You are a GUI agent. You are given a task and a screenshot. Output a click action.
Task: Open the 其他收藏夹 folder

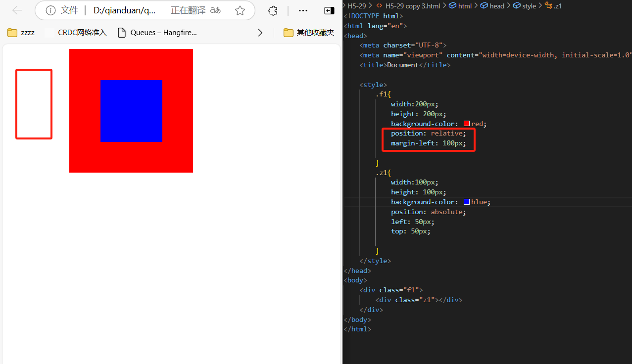click(x=309, y=33)
